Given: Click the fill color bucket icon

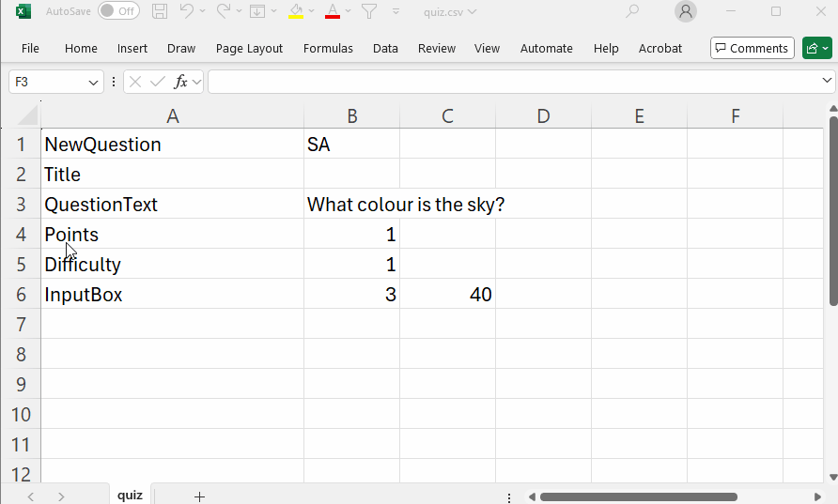Looking at the screenshot, I should [x=296, y=11].
